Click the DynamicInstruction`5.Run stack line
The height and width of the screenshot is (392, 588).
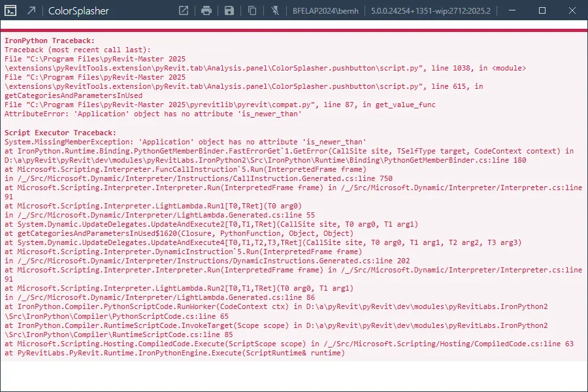point(184,252)
